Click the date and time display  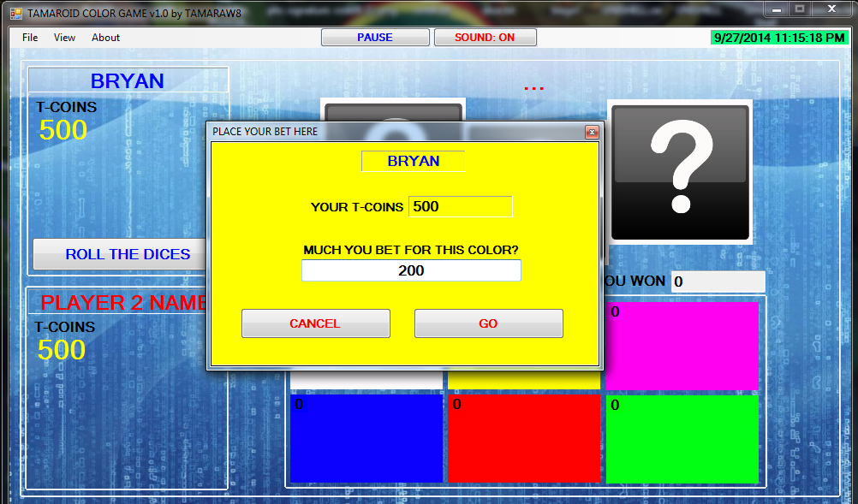coord(778,37)
